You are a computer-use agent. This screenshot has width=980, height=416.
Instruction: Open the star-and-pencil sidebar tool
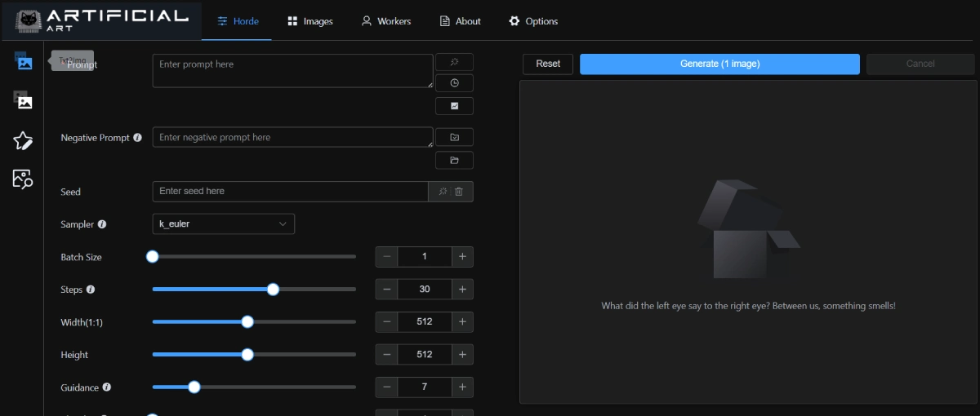(x=23, y=140)
